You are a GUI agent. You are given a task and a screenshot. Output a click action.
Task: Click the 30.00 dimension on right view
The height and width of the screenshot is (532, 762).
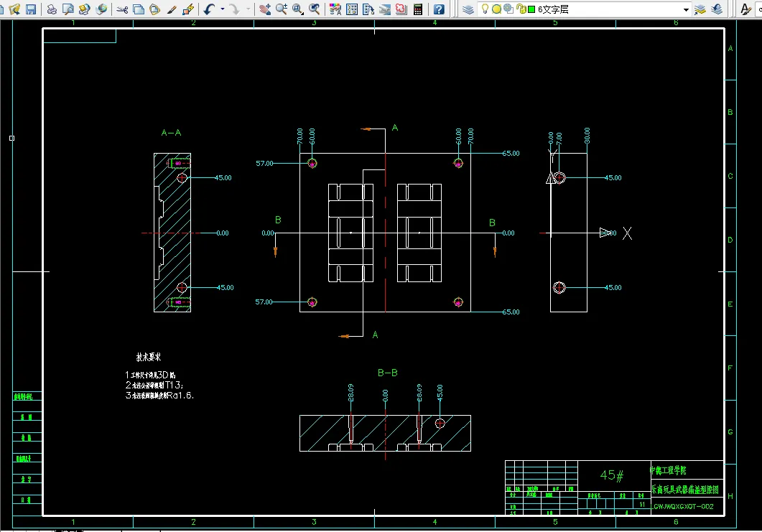pos(587,136)
